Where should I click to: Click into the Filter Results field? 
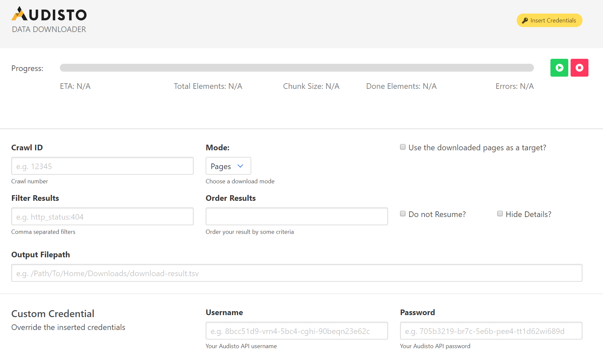coord(102,216)
